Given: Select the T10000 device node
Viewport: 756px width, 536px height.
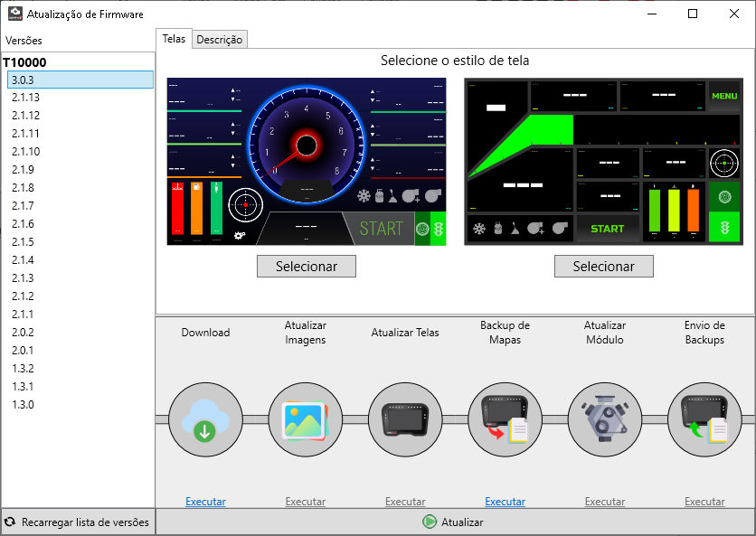Looking at the screenshot, I should click(24, 62).
